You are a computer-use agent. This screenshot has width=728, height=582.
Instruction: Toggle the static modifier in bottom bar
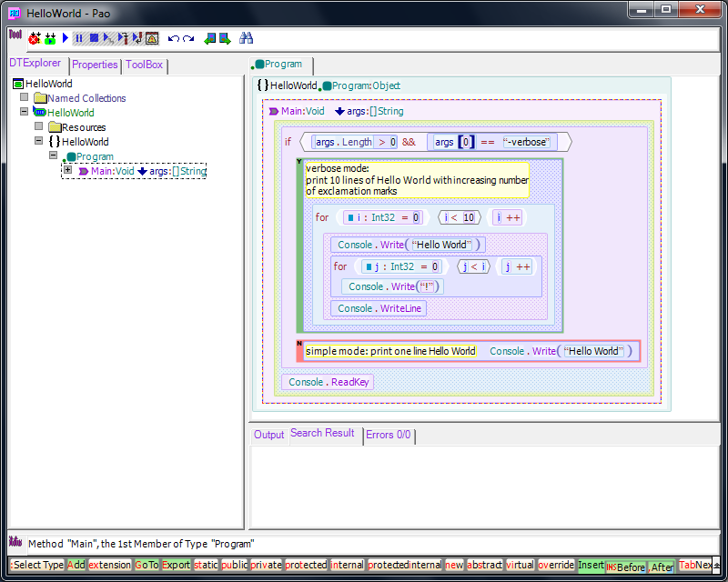pyautogui.click(x=207, y=565)
